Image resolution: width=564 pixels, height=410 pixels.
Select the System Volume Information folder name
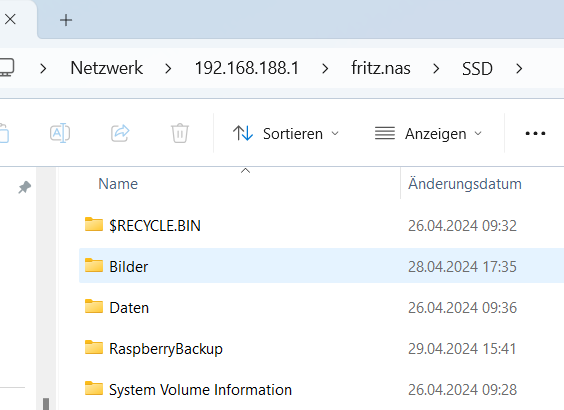[200, 390]
